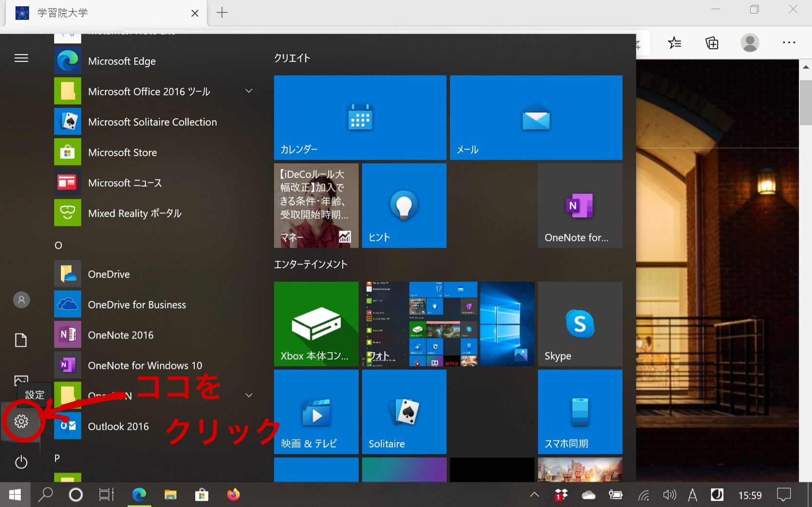The height and width of the screenshot is (507, 812).
Task: Click the Windows Start button
Action: coord(15,495)
